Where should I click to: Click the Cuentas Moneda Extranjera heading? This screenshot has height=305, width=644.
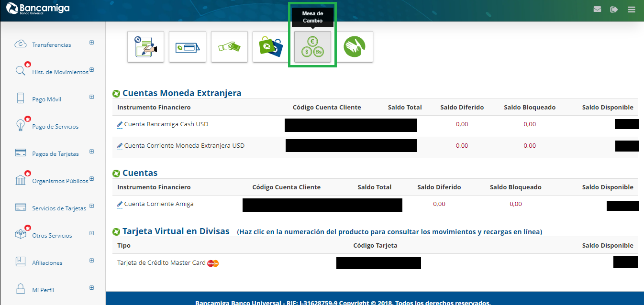[182, 93]
